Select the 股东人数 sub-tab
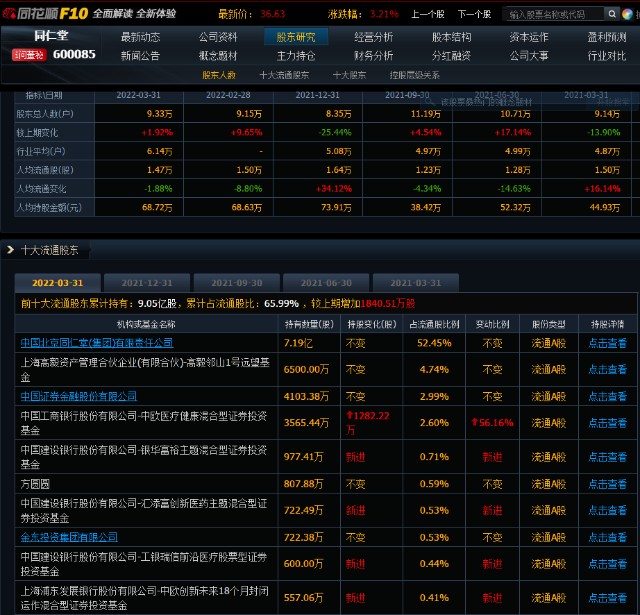 coord(219,75)
